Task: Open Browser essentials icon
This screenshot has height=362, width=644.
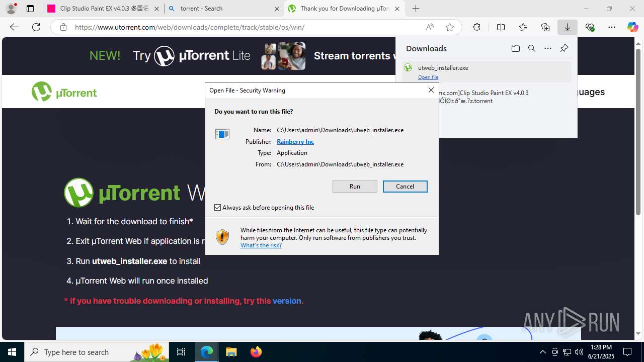Action: click(x=590, y=27)
